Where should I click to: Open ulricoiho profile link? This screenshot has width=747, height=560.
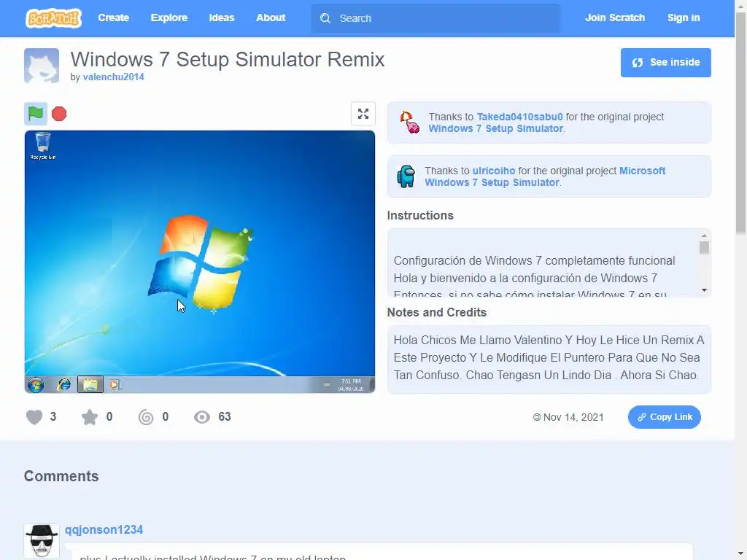click(494, 171)
